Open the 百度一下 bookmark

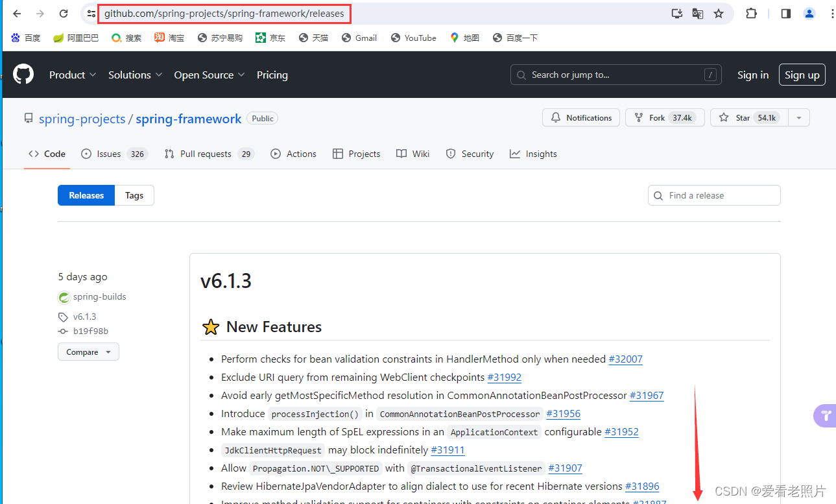pyautogui.click(x=515, y=38)
